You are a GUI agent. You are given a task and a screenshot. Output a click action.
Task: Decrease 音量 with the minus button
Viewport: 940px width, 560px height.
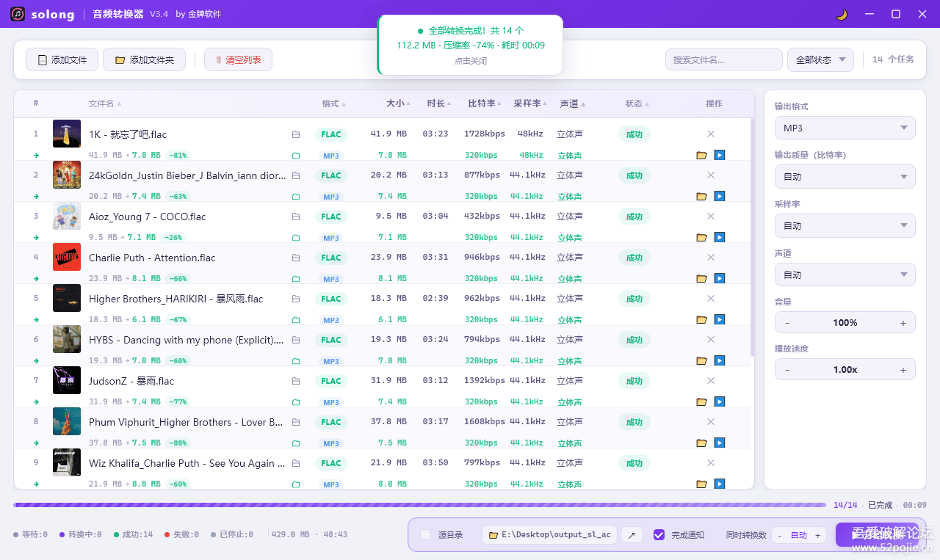pos(787,323)
